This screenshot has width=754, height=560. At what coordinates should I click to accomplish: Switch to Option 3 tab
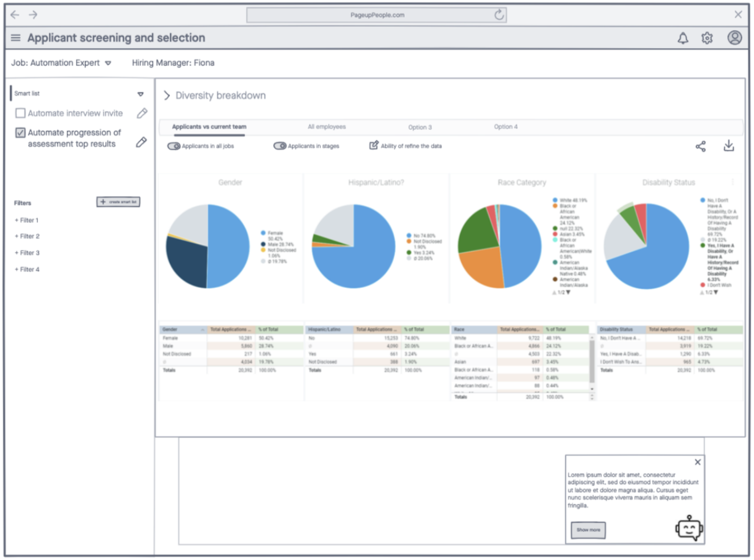[420, 127]
